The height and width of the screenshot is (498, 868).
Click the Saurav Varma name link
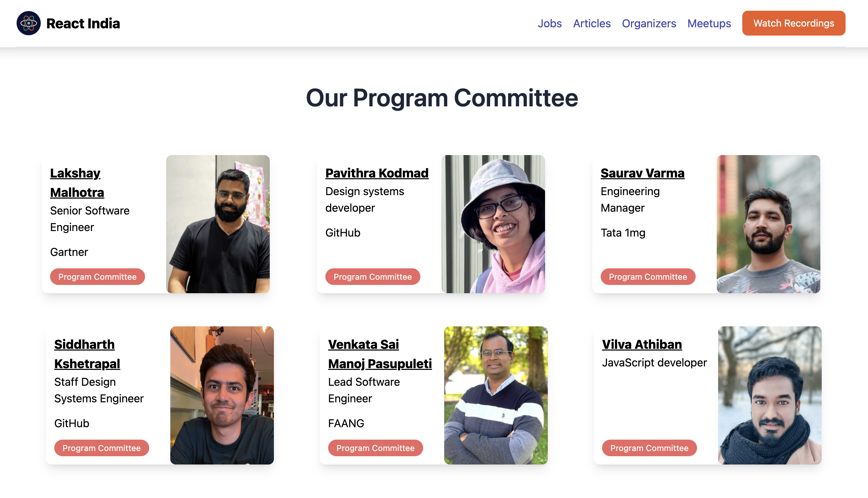click(x=642, y=173)
